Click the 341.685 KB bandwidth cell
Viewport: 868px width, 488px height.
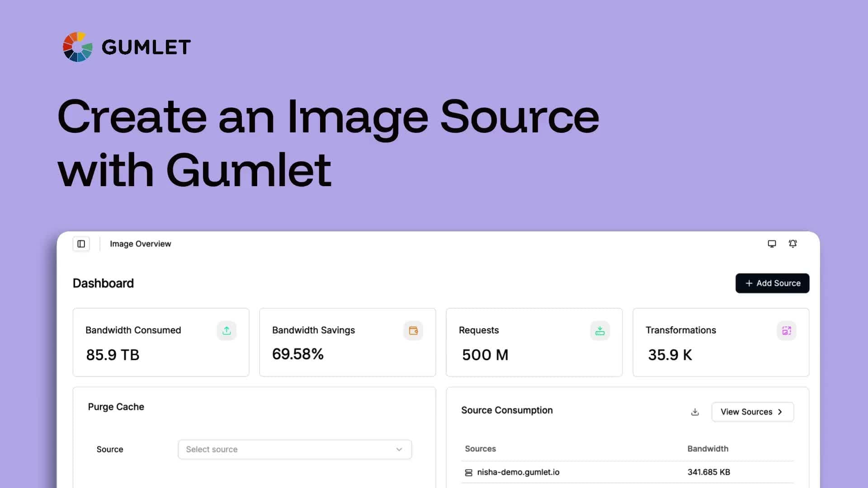pyautogui.click(x=709, y=472)
